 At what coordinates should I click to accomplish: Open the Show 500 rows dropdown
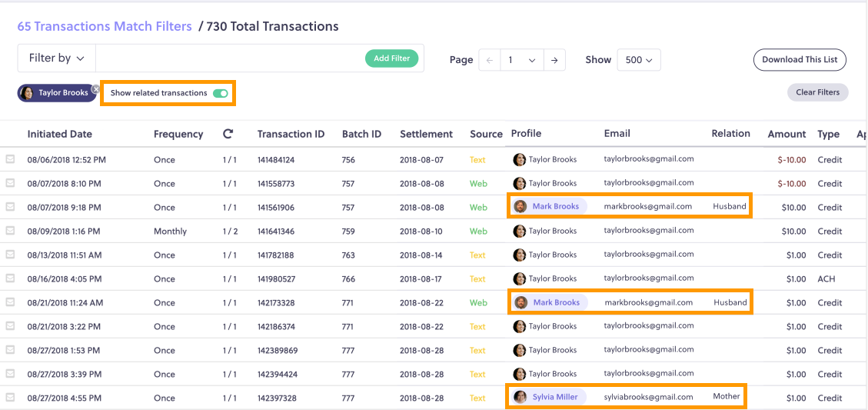639,60
